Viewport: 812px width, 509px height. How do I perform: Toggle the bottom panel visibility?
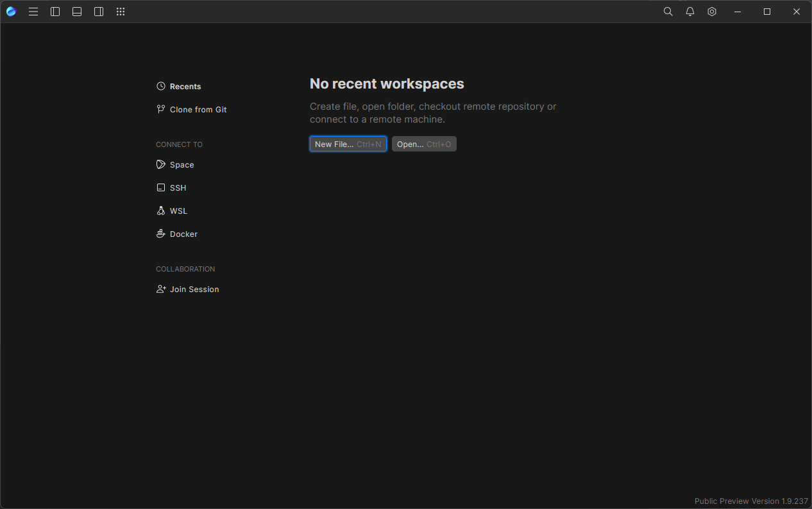pos(77,12)
